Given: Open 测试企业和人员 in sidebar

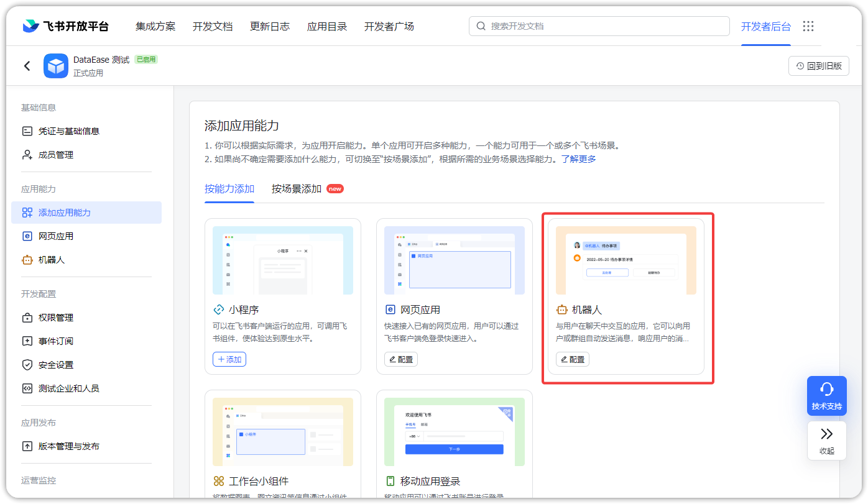Looking at the screenshot, I should click(86, 388).
